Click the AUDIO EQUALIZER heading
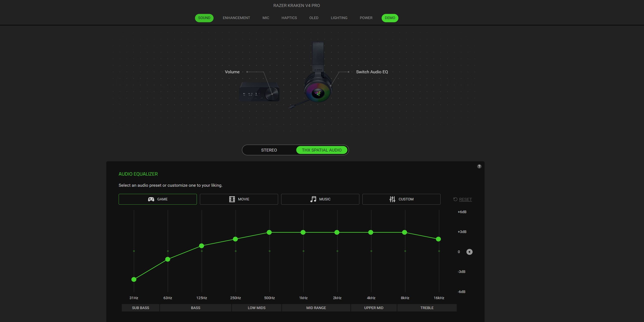This screenshot has height=322, width=644. pyautogui.click(x=138, y=174)
